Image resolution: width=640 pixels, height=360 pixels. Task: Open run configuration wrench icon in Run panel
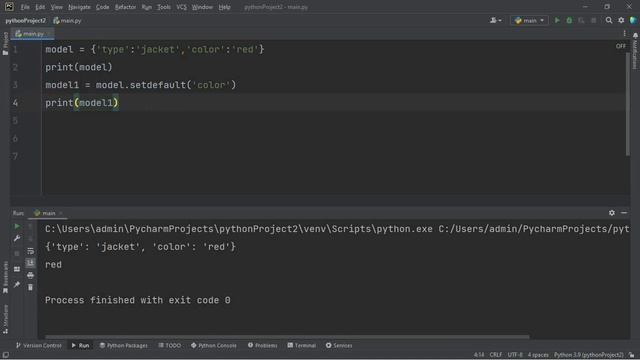[x=17, y=238]
